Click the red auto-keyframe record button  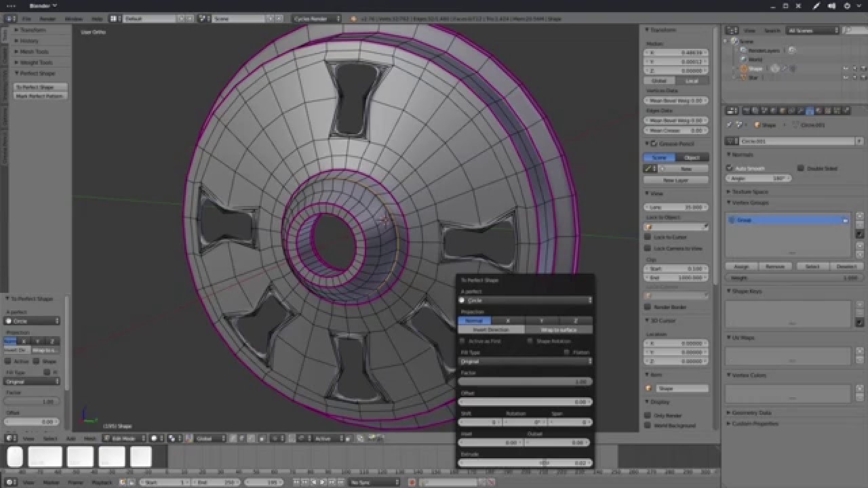(x=412, y=482)
